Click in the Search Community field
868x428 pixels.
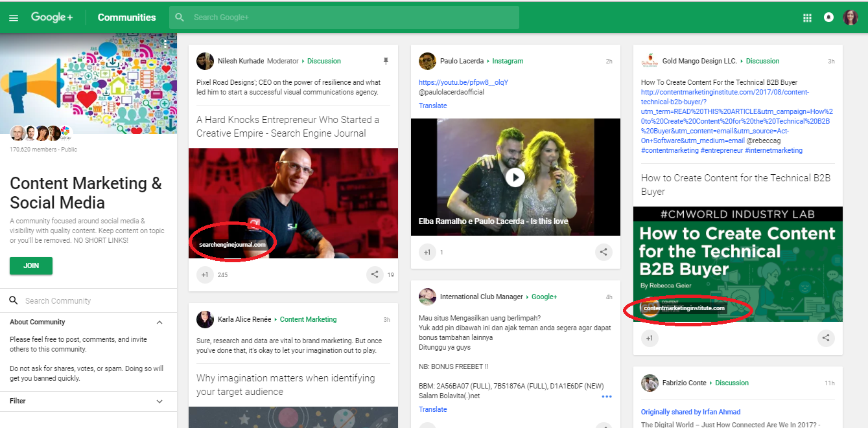[x=88, y=300]
